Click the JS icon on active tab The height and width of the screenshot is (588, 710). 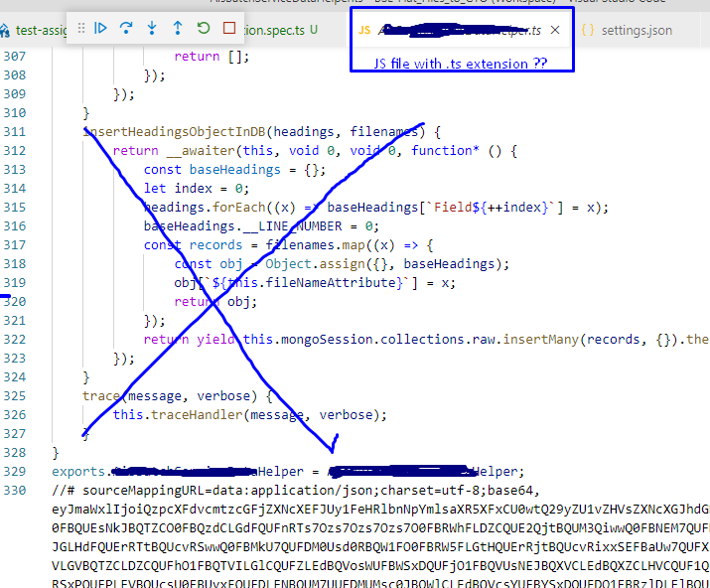364,31
